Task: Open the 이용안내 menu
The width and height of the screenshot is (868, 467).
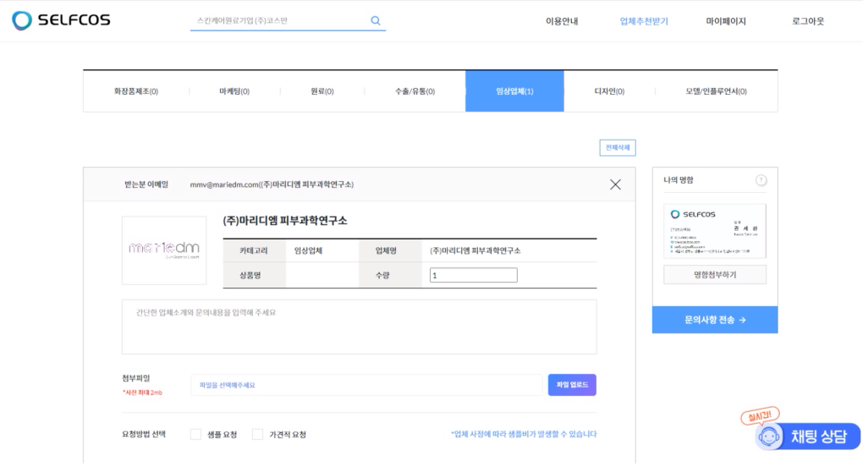Action: pos(561,21)
